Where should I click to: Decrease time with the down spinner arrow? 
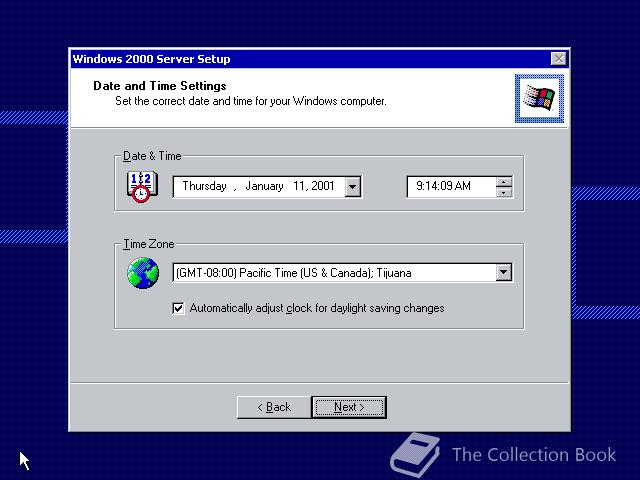[x=504, y=192]
